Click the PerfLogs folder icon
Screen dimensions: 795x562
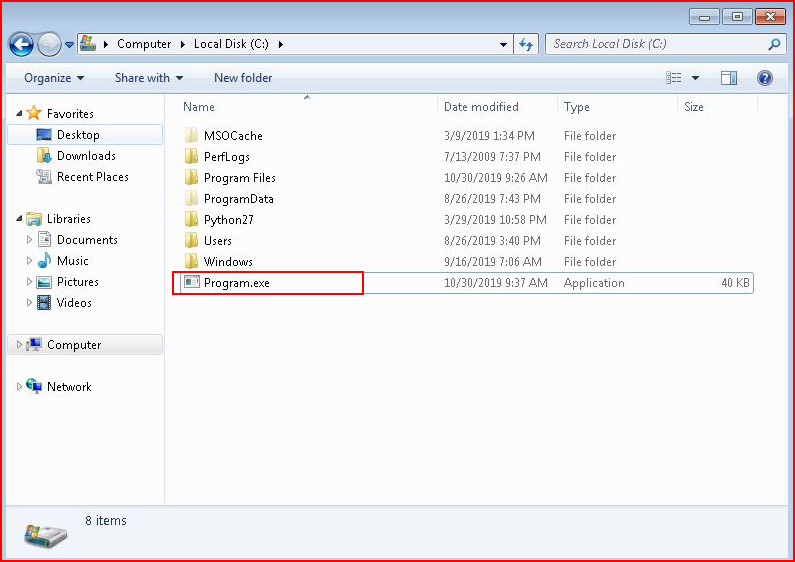click(x=192, y=156)
